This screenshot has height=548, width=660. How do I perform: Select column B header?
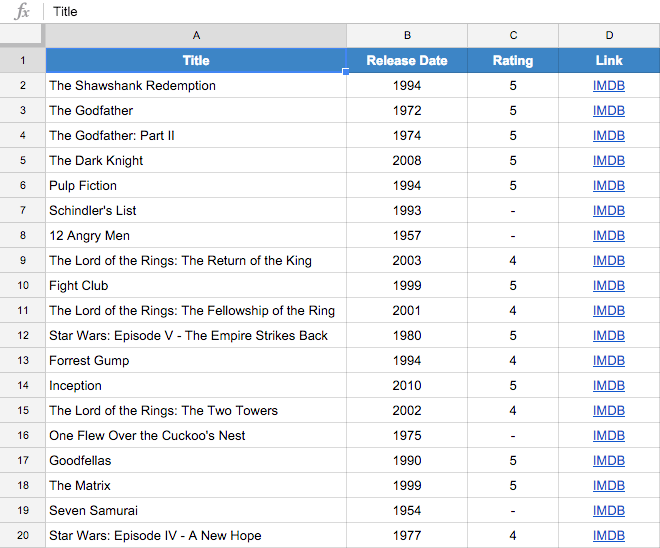tap(407, 36)
